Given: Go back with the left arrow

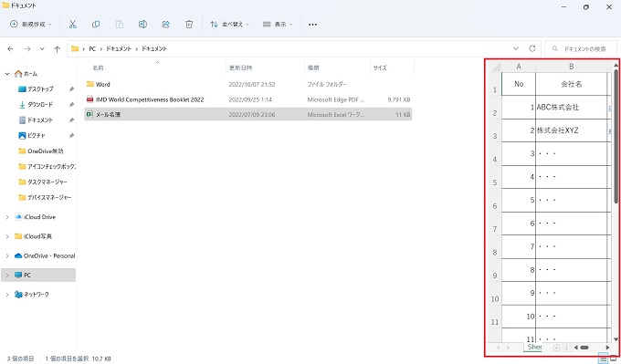Looking at the screenshot, I should pos(11,48).
